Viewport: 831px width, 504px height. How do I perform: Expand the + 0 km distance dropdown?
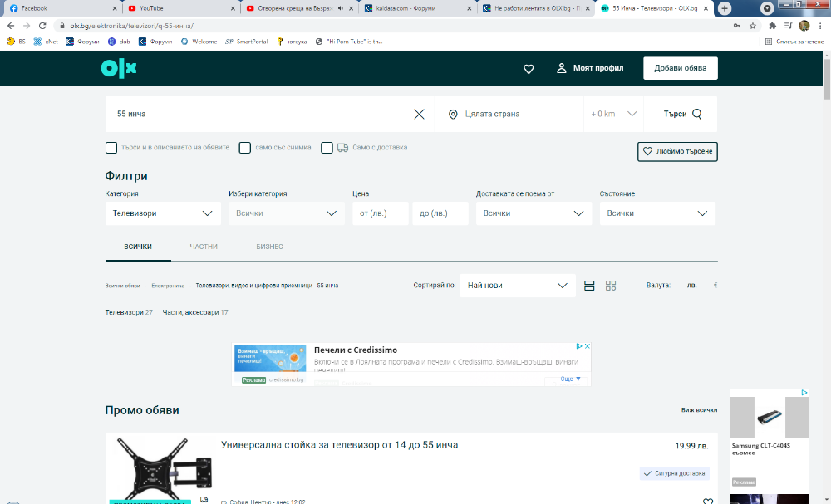(x=613, y=114)
